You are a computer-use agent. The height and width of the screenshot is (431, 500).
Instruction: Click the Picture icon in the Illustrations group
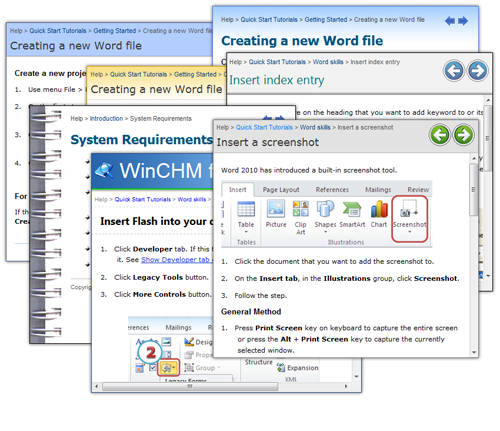(x=276, y=209)
